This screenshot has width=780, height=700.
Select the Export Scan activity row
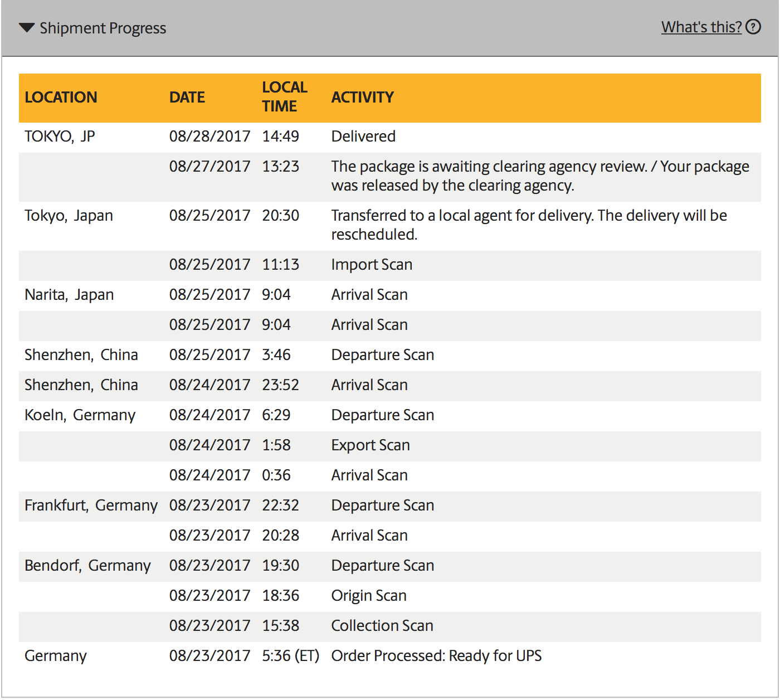[370, 445]
